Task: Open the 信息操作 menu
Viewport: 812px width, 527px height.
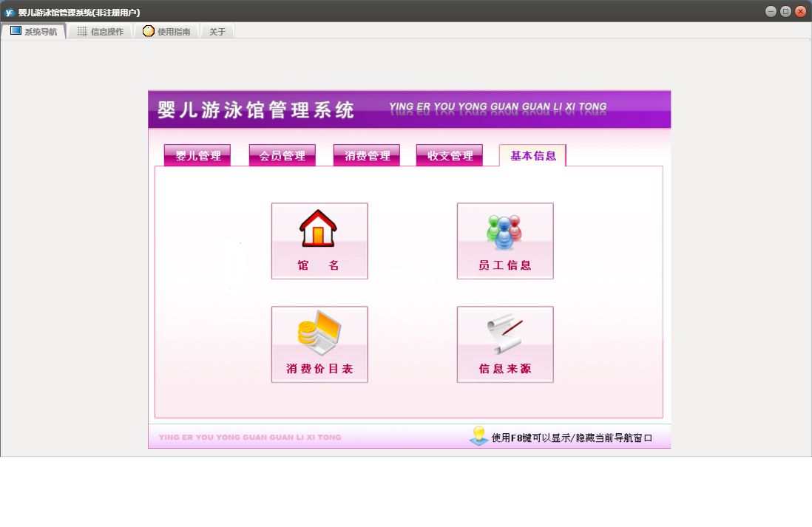Action: pyautogui.click(x=101, y=32)
